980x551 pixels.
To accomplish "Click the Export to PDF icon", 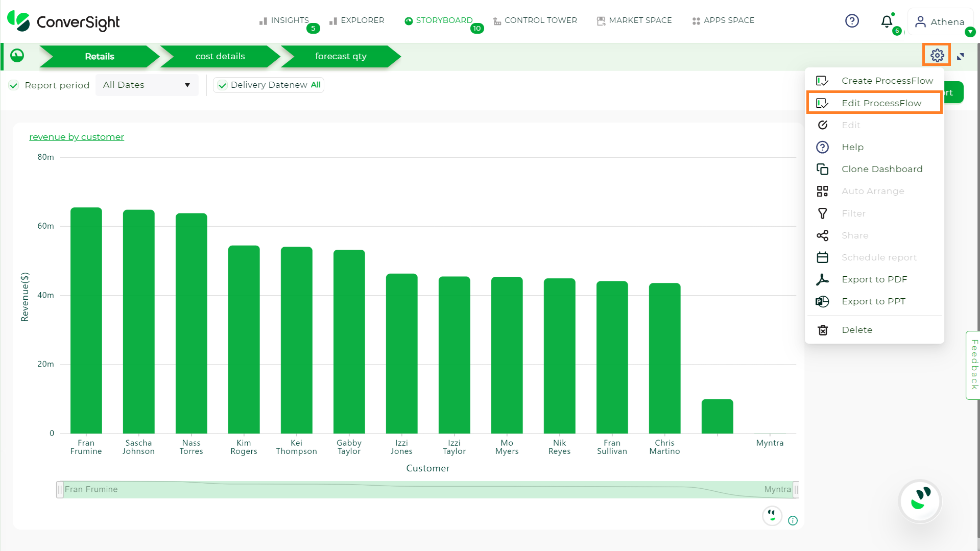I will 822,279.
